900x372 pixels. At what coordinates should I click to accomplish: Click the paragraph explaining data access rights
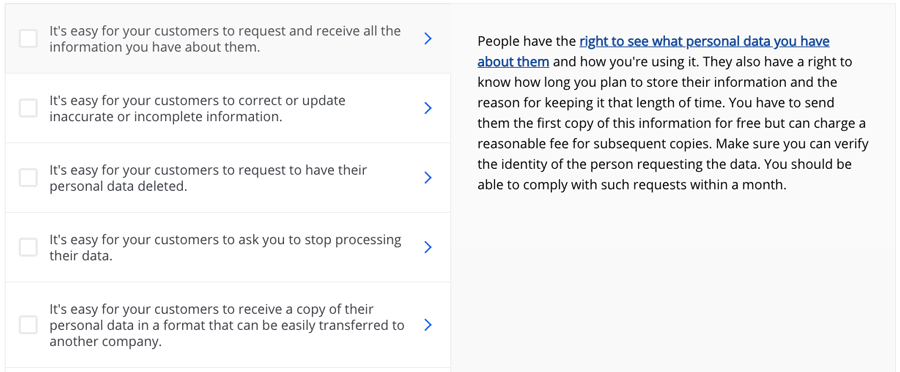pyautogui.click(x=672, y=113)
